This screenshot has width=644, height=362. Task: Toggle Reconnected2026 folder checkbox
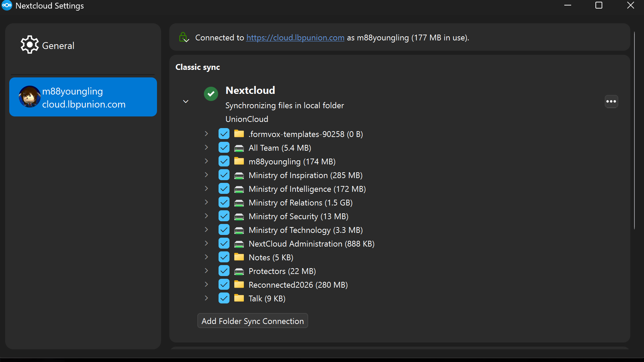pyautogui.click(x=224, y=284)
